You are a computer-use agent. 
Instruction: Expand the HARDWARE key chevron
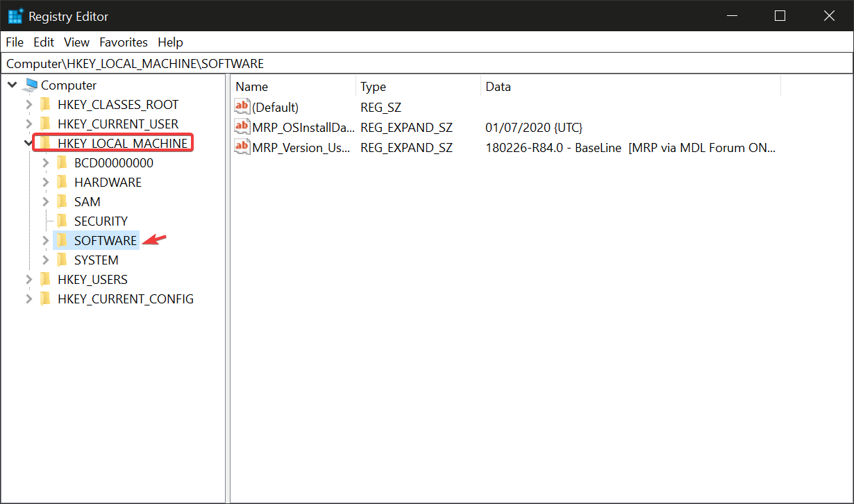[x=46, y=183]
